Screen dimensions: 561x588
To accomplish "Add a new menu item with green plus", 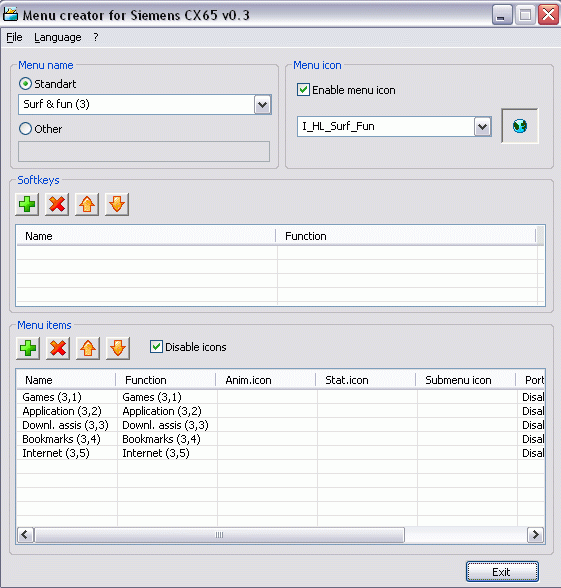I will [x=28, y=348].
